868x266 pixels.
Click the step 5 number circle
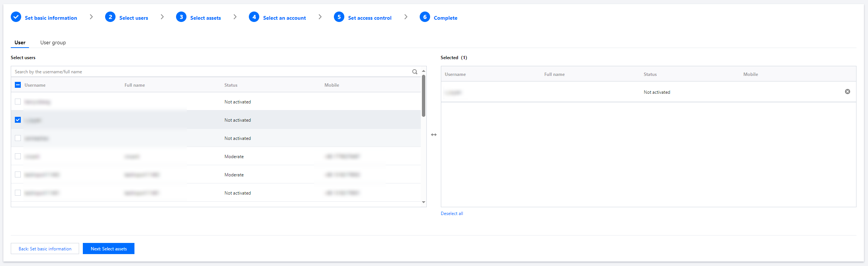pos(339,17)
